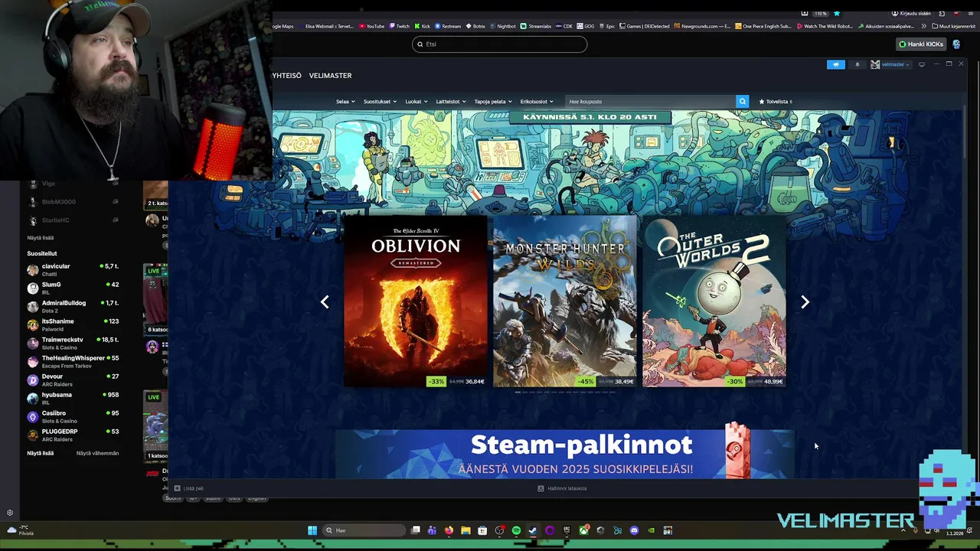Click the Lisää peli plus icon

pos(177,488)
